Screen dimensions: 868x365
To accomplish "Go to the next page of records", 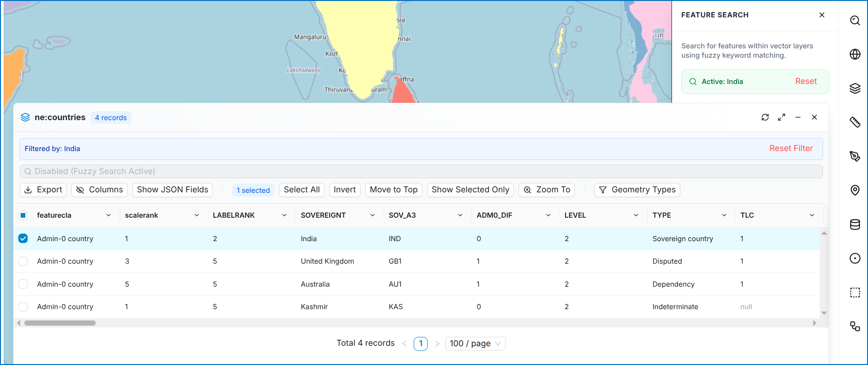I will (437, 344).
